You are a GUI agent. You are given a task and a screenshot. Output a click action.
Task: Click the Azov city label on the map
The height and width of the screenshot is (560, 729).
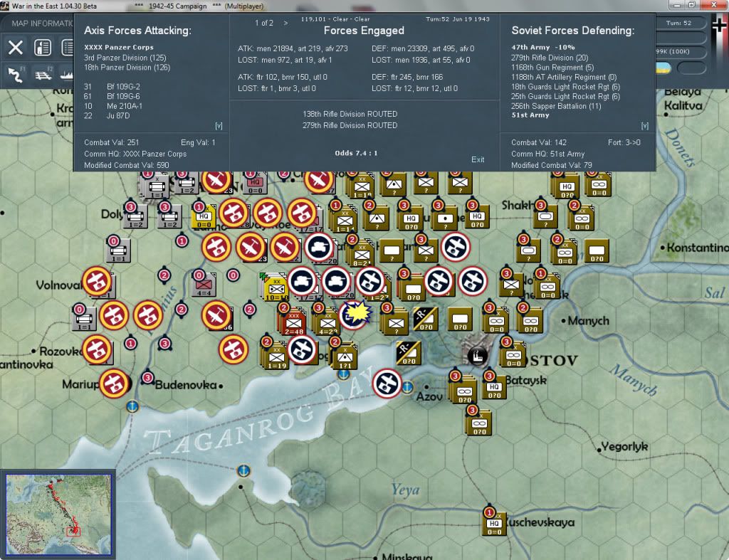pos(429,396)
